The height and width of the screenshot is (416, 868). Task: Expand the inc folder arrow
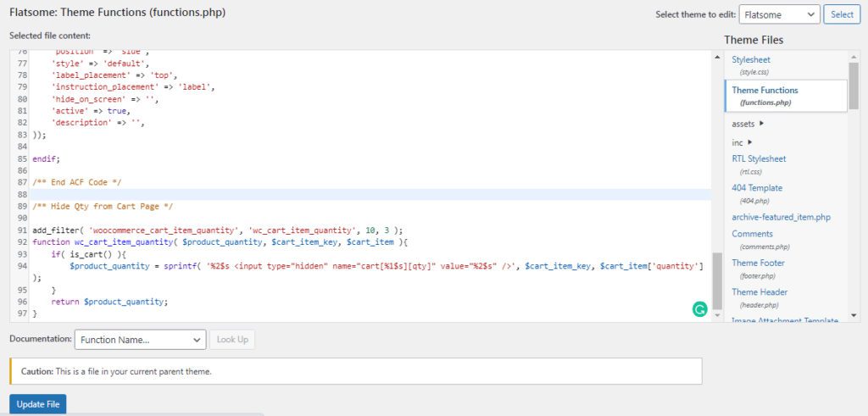749,142
